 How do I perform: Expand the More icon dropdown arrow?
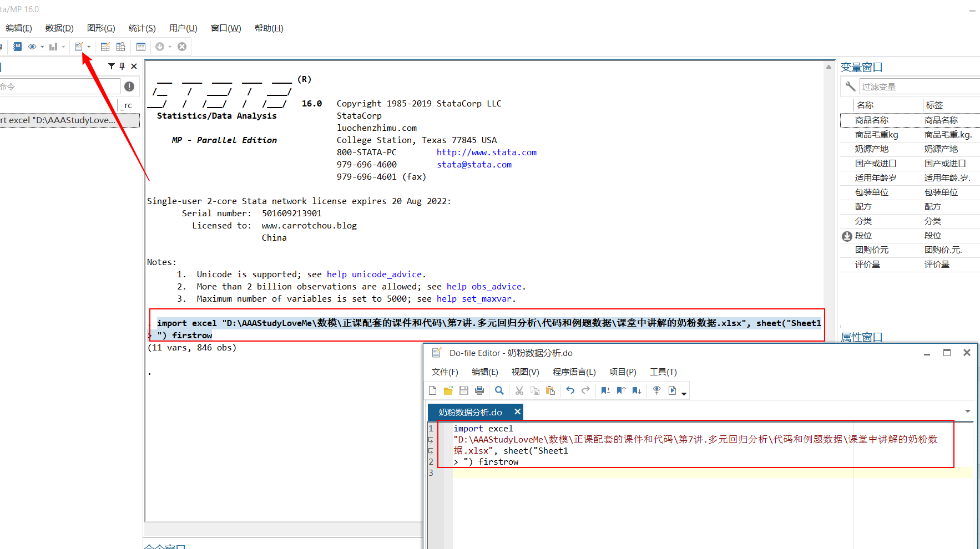(x=170, y=47)
